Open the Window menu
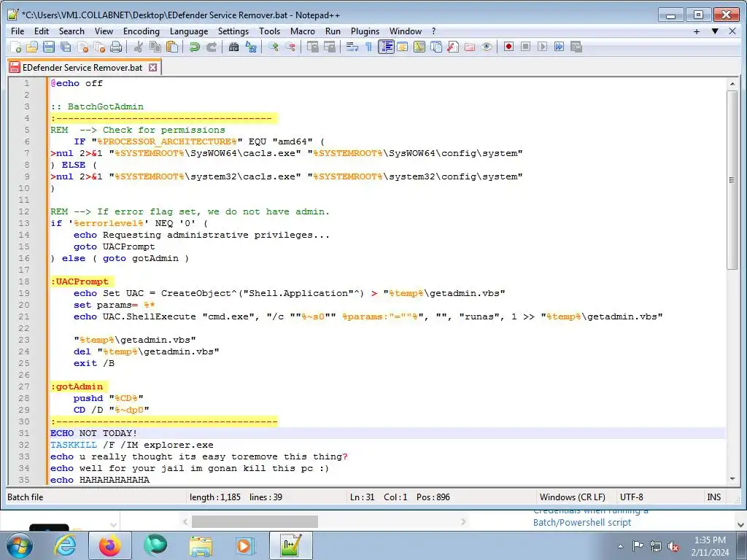This screenshot has width=747, height=560. click(x=406, y=31)
